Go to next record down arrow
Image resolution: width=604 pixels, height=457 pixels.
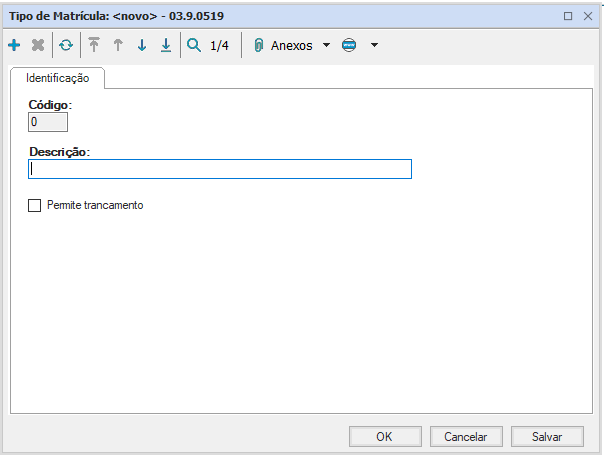click(142, 46)
